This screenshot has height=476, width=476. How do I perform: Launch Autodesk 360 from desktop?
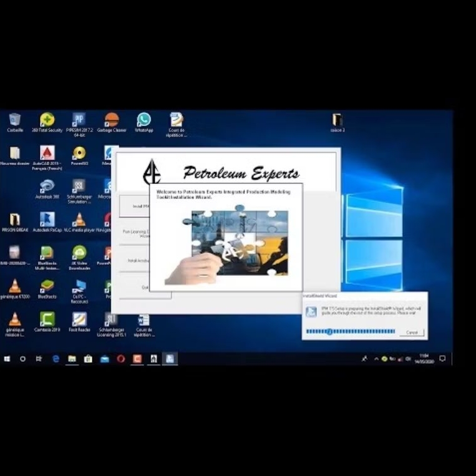pos(47,189)
